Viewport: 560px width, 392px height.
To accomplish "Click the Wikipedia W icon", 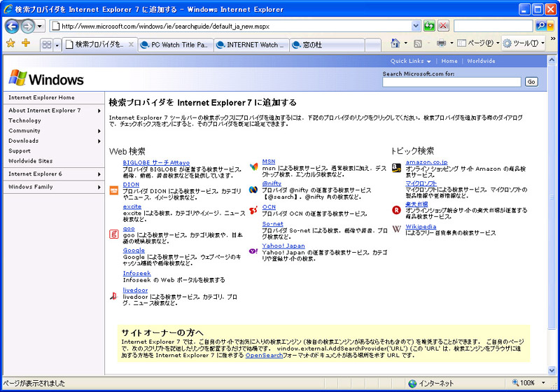I will pyautogui.click(x=396, y=228).
